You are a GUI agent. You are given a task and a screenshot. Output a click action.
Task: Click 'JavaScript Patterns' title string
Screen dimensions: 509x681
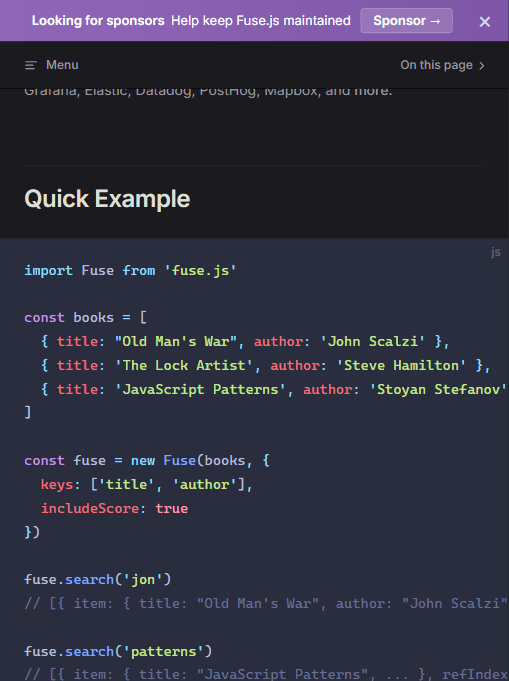[x=200, y=389]
